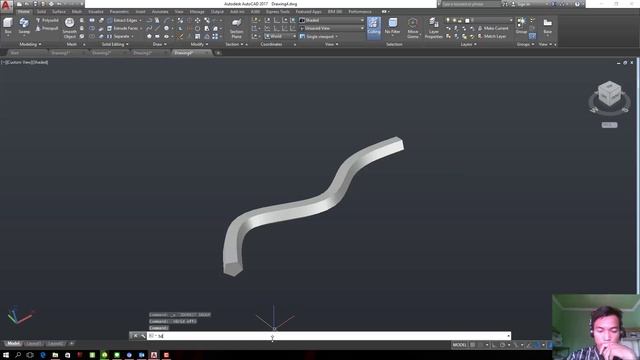This screenshot has height=360, width=640.
Task: Open the Unsaved View dropdown
Action: pyautogui.click(x=331, y=28)
